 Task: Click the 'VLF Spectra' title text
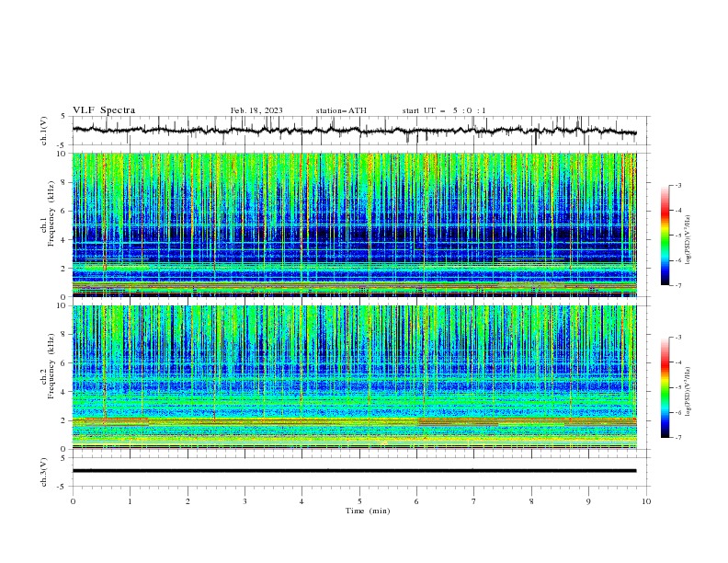click(104, 110)
